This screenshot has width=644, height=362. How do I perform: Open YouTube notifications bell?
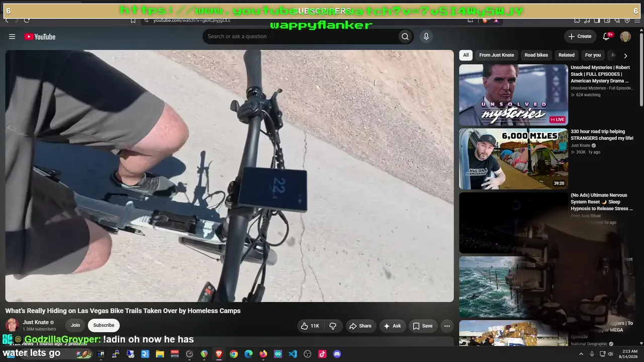click(607, 36)
